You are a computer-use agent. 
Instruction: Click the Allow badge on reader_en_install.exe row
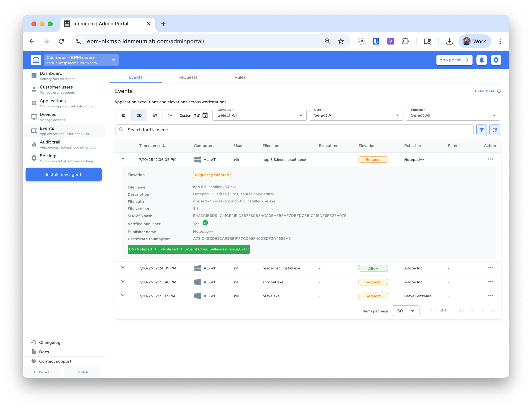373,268
